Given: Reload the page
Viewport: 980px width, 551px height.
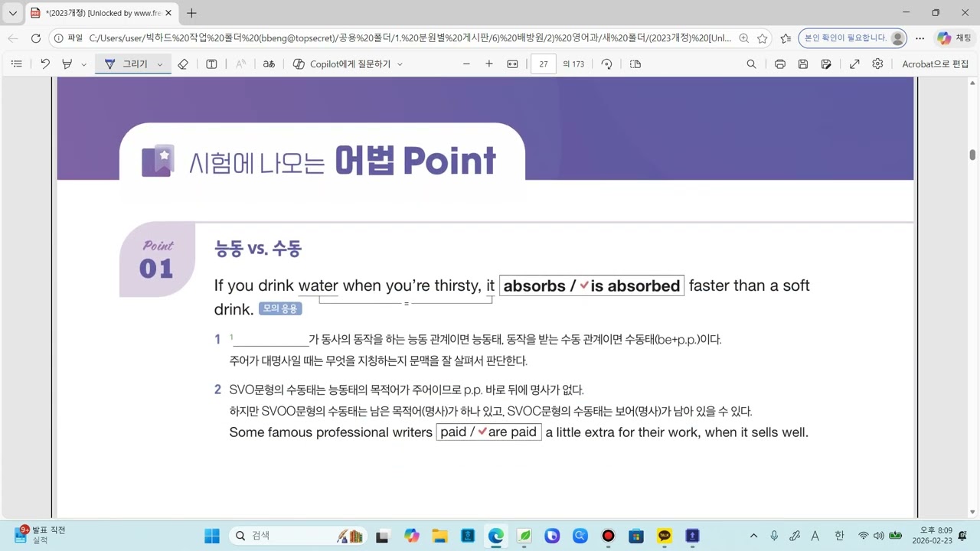Looking at the screenshot, I should tap(35, 38).
